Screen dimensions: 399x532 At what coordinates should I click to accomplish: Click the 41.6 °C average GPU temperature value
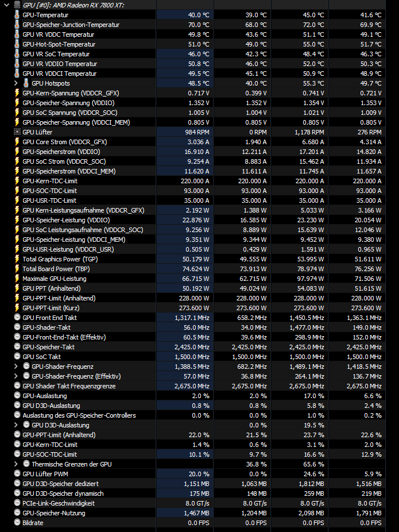click(371, 15)
